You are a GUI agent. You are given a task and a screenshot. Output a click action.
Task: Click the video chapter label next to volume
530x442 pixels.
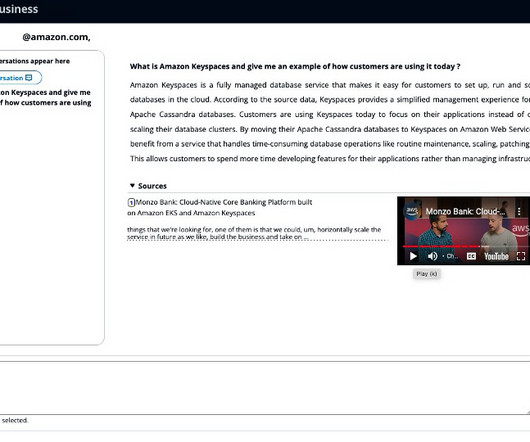[x=451, y=256]
